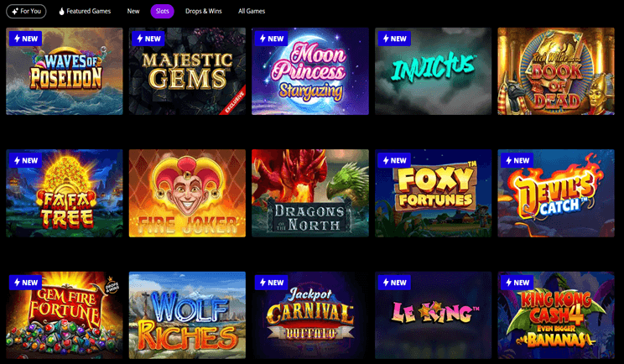Viewport: 624px width, 364px height.
Task: Open Jackpot Carnival Buffalo game
Action: pos(310,315)
